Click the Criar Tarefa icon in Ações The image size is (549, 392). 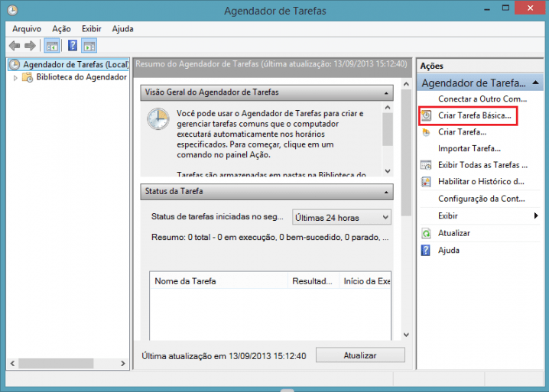[426, 132]
